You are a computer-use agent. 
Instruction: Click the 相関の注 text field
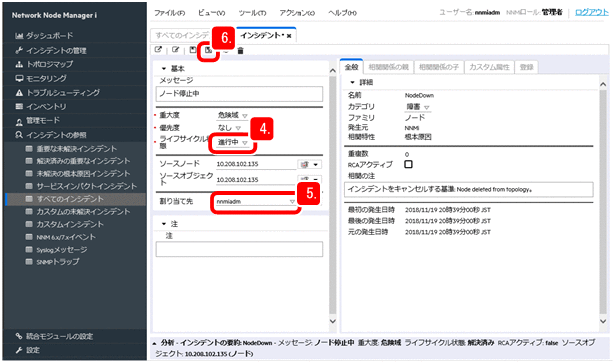click(468, 189)
